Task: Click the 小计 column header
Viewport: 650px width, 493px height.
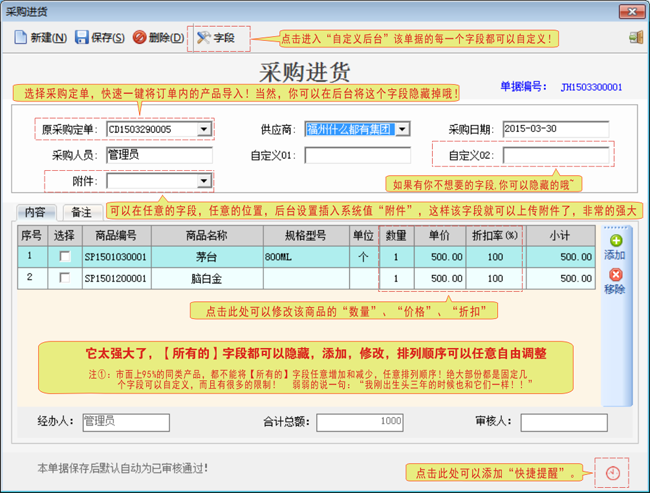Action: pyautogui.click(x=560, y=236)
